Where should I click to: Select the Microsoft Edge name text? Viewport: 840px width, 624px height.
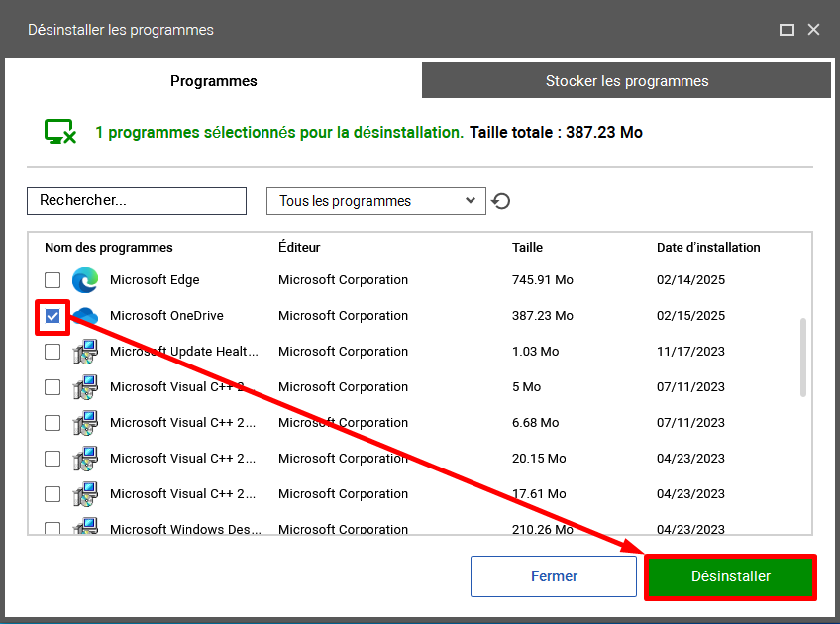(155, 279)
